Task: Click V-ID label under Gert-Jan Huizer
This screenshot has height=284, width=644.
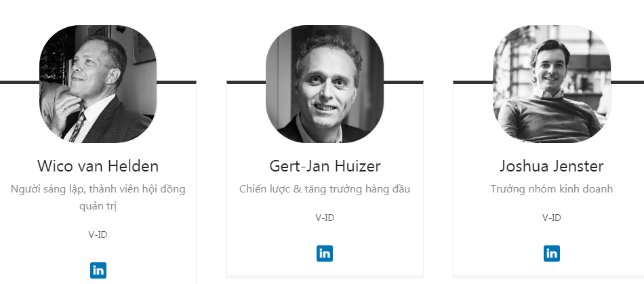Action: [325, 218]
